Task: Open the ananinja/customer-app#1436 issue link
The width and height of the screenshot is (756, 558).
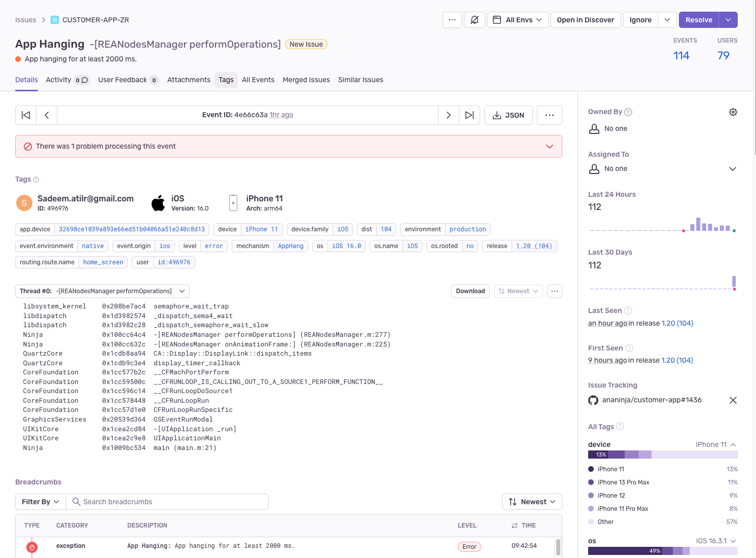Action: 652,400
